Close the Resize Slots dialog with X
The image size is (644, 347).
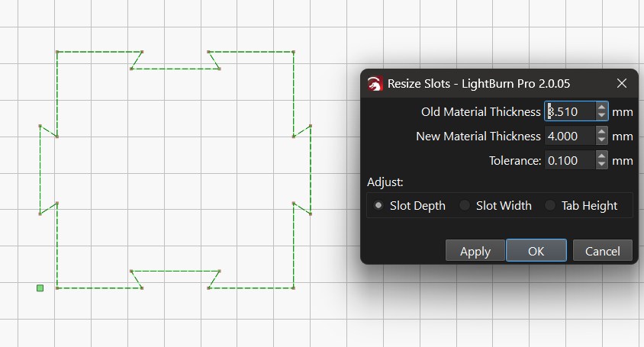tap(621, 83)
